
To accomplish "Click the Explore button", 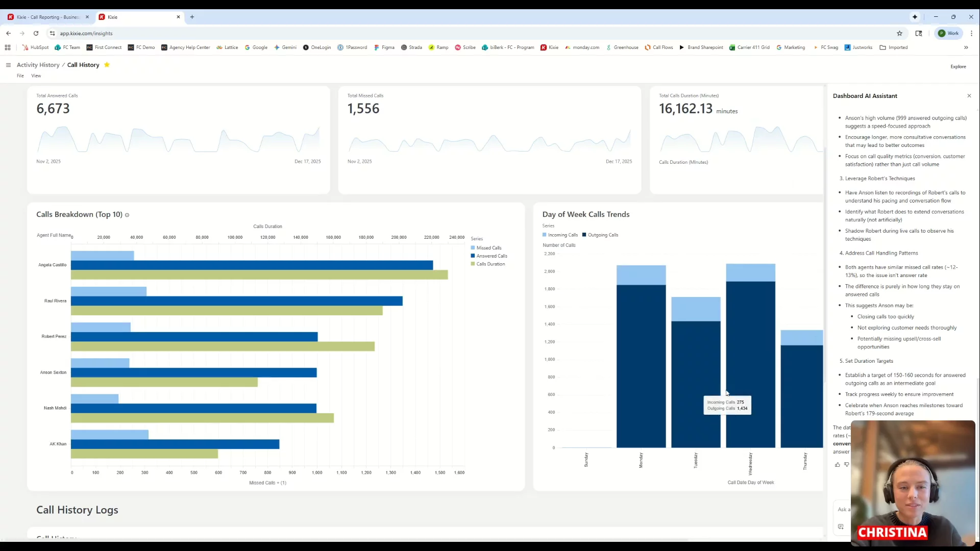I will 958,66.
